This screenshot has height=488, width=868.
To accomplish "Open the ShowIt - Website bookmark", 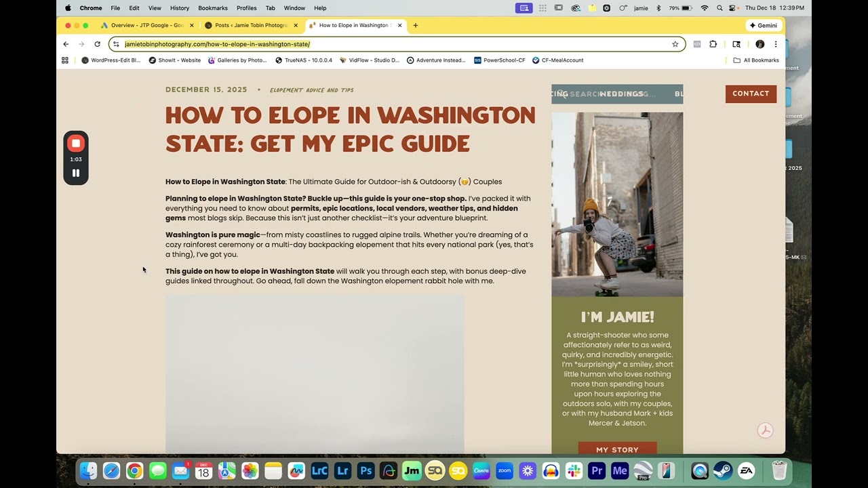I will [x=174, y=60].
